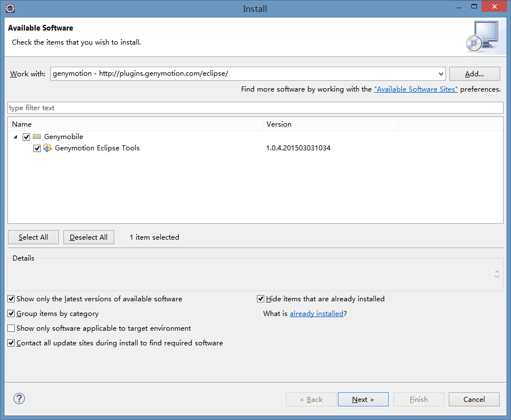Viewport: 511px width, 420px height.
Task: Uncheck Genymotion Eclipse Tools checkbox
Action: (x=37, y=149)
